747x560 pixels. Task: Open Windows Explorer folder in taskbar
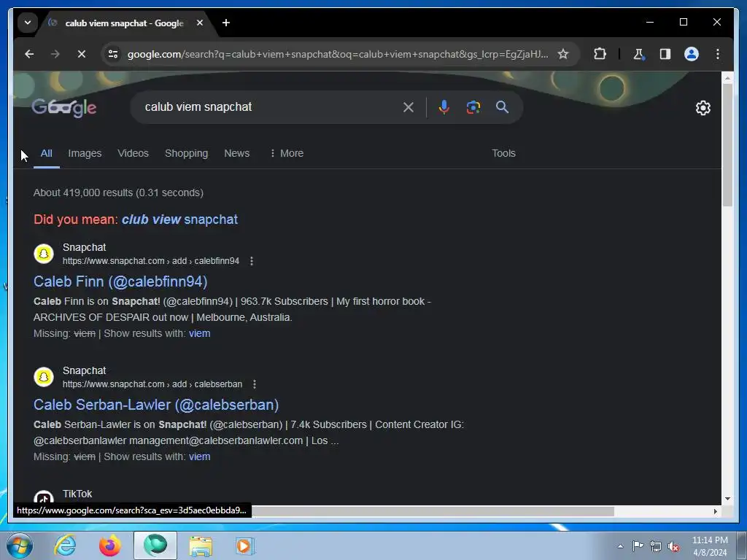pyautogui.click(x=201, y=545)
